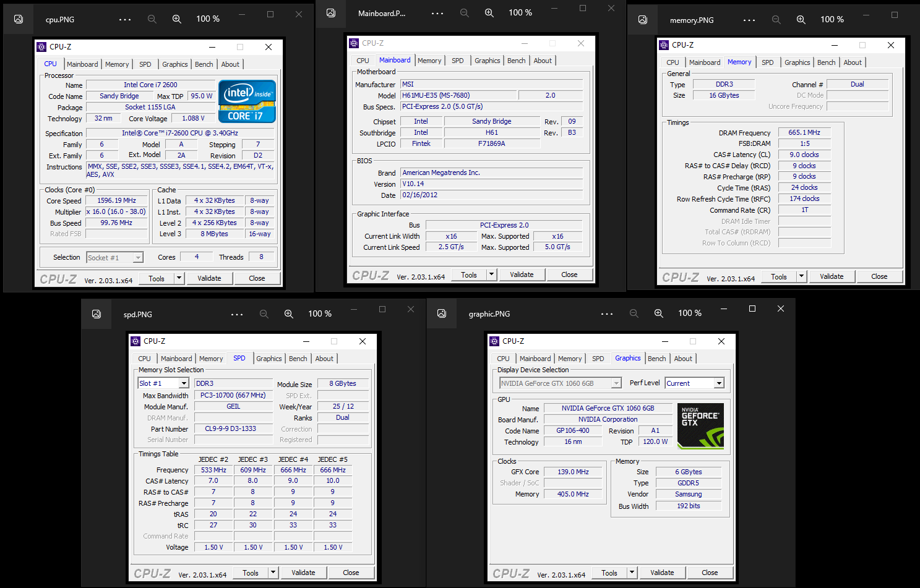Switch to SPD tab in Mainboard CPU-Z window
The width and height of the screenshot is (920, 588).
tap(458, 61)
